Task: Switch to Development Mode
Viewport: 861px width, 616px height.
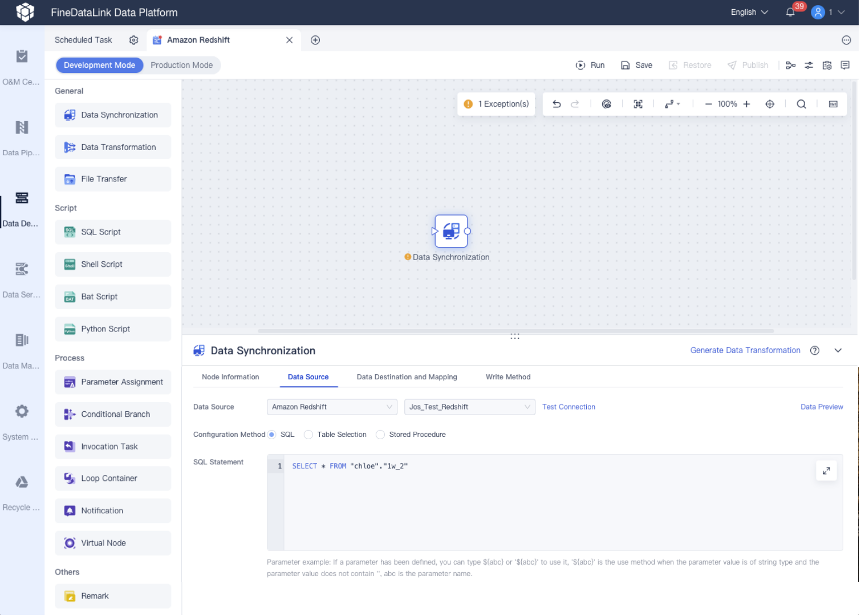Action: pos(99,65)
